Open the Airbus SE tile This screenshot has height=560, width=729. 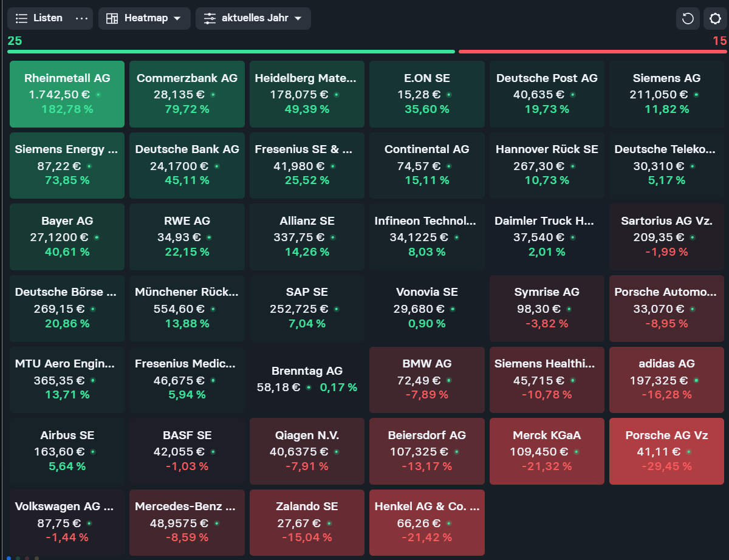click(x=67, y=451)
